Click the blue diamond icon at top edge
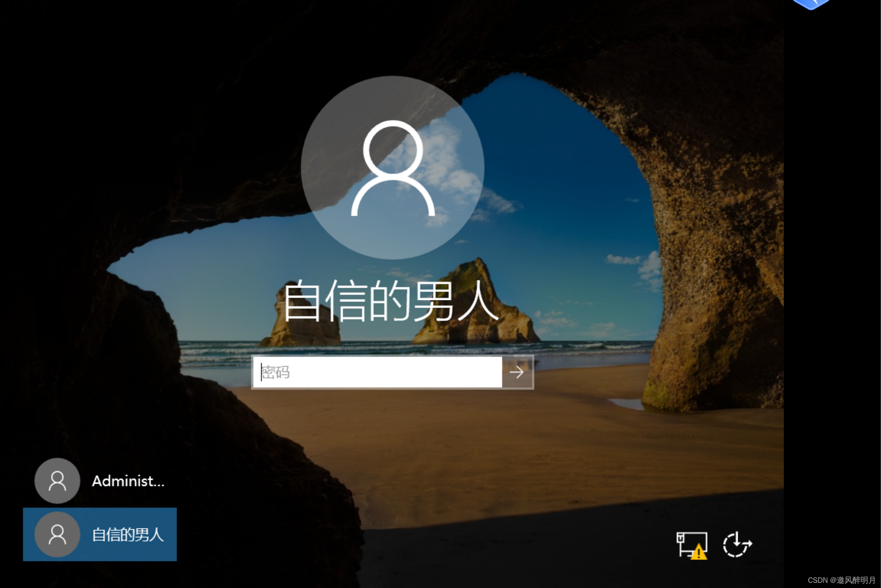The height and width of the screenshot is (588, 881). 811,4
